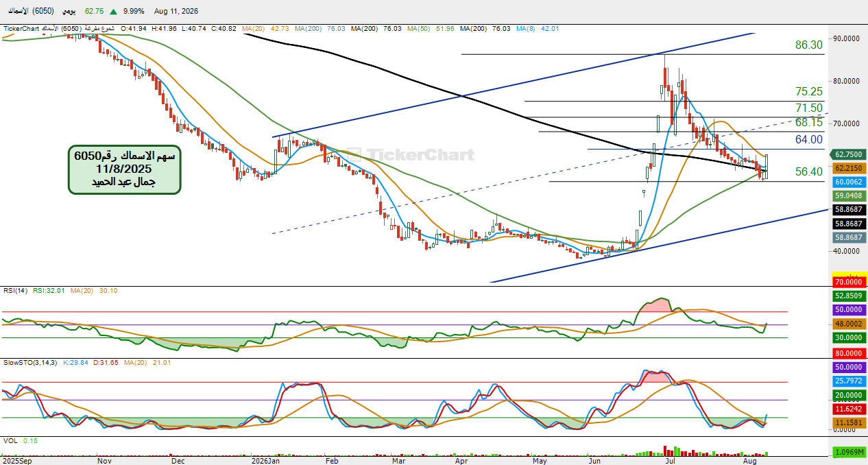This screenshot has height=465, width=868.
Task: Click the green 59.0408 price tag
Action: click(x=849, y=195)
